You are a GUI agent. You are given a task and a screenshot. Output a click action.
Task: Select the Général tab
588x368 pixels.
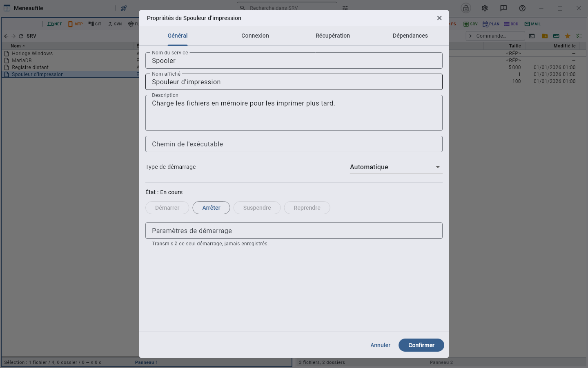[178, 36]
